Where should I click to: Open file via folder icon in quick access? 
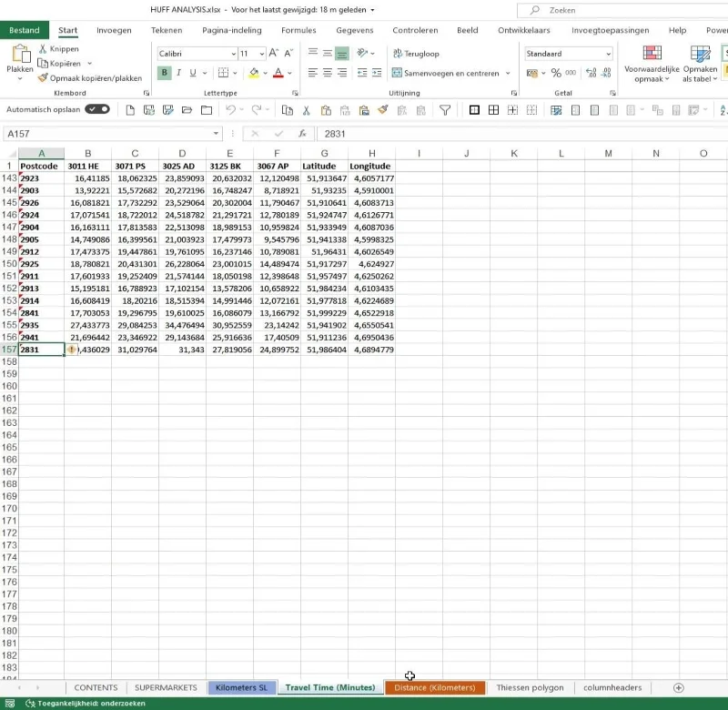pos(187,110)
